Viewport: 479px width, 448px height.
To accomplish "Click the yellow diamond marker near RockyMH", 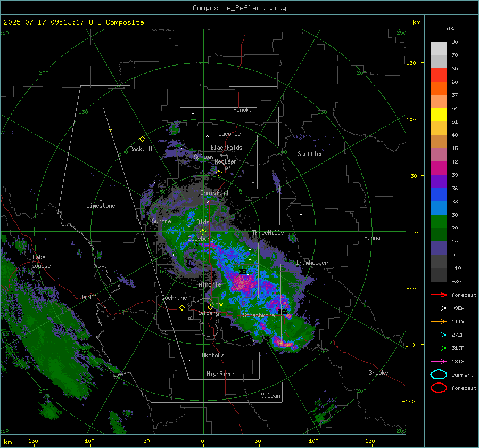I will point(142,139).
